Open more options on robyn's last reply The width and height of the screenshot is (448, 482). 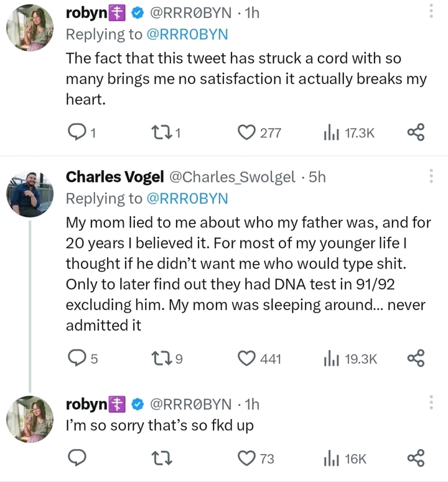pos(432,403)
